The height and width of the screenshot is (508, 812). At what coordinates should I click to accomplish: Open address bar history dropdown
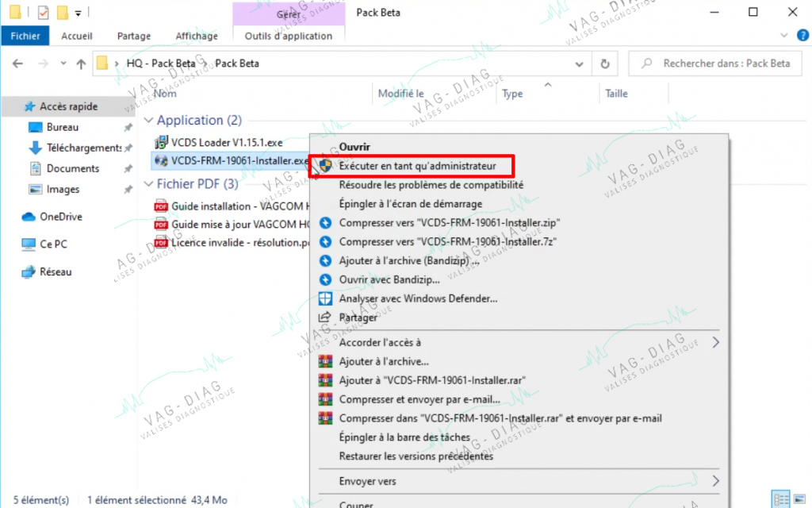pos(579,63)
